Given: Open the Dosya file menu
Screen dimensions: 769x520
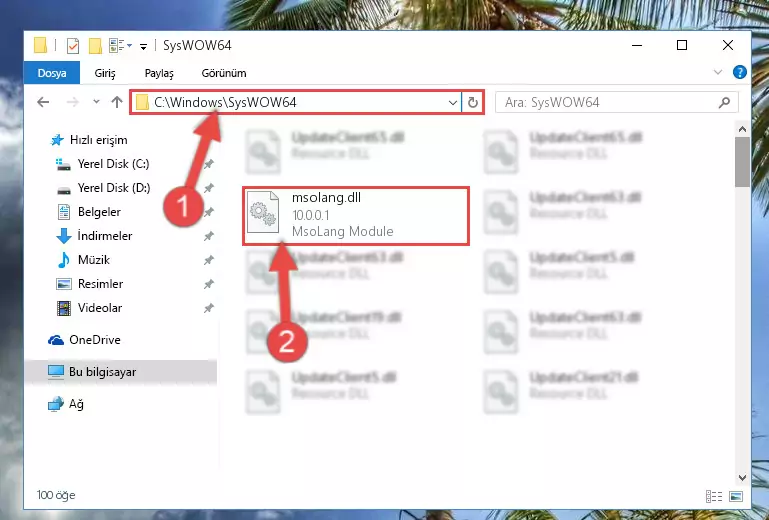Looking at the screenshot, I should click(x=51, y=73).
